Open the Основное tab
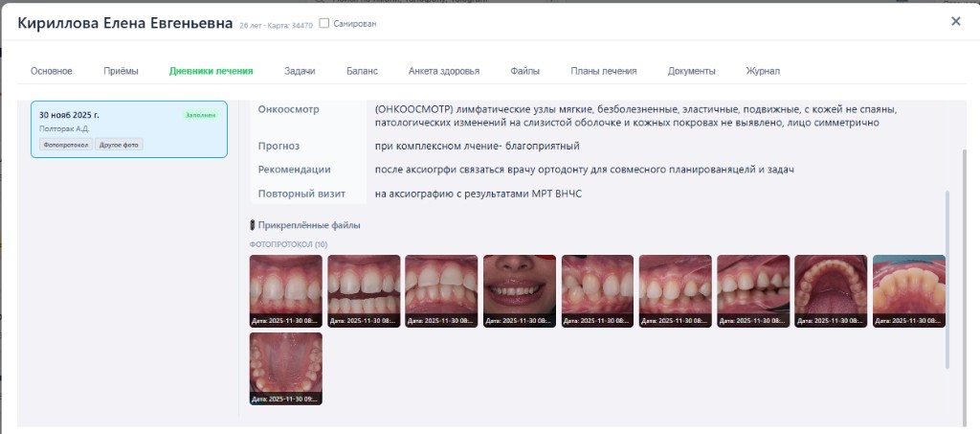980x434 pixels. (x=52, y=71)
